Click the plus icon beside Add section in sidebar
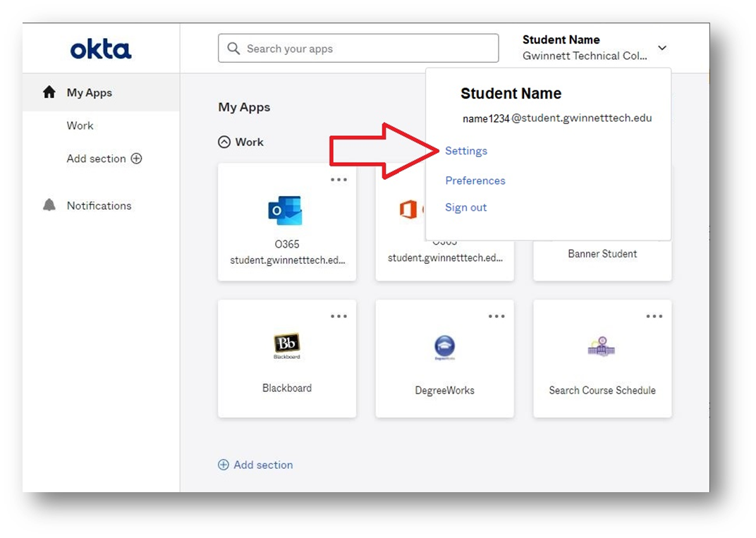 (137, 159)
